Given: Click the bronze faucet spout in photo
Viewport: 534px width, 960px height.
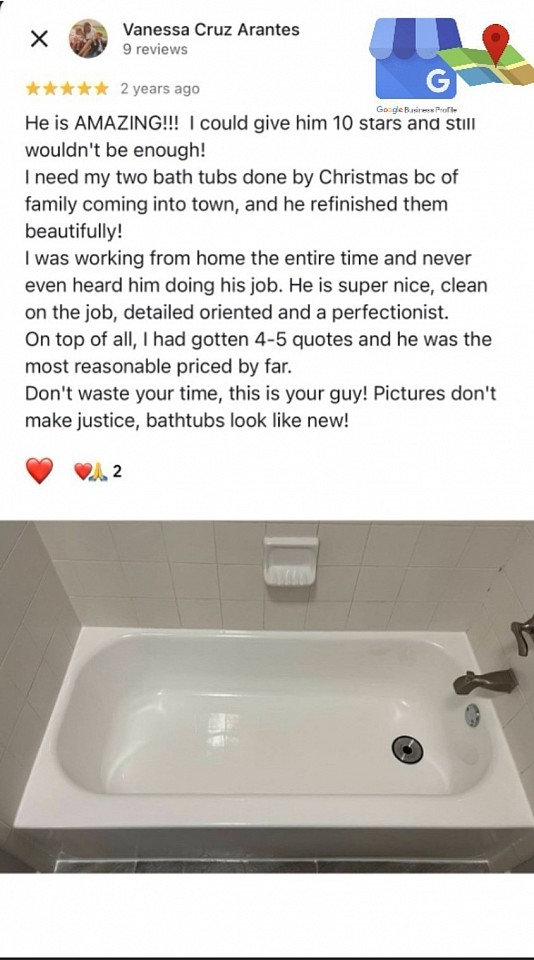Looking at the screenshot, I should [x=485, y=681].
